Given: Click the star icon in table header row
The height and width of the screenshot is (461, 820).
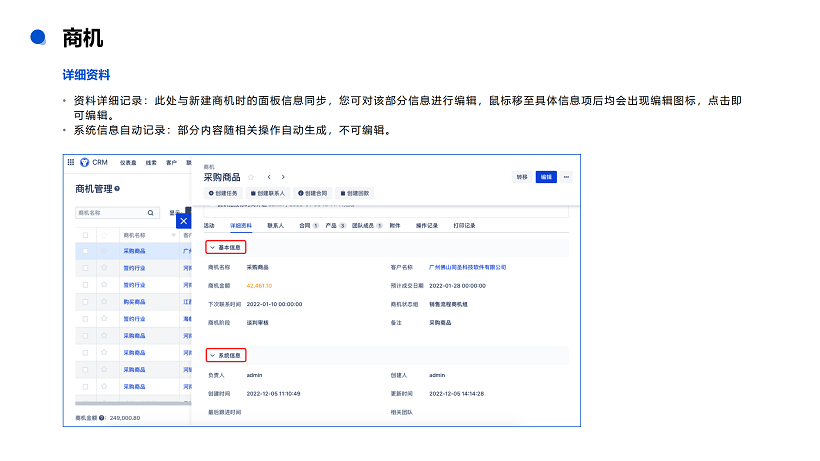Looking at the screenshot, I should point(104,235).
